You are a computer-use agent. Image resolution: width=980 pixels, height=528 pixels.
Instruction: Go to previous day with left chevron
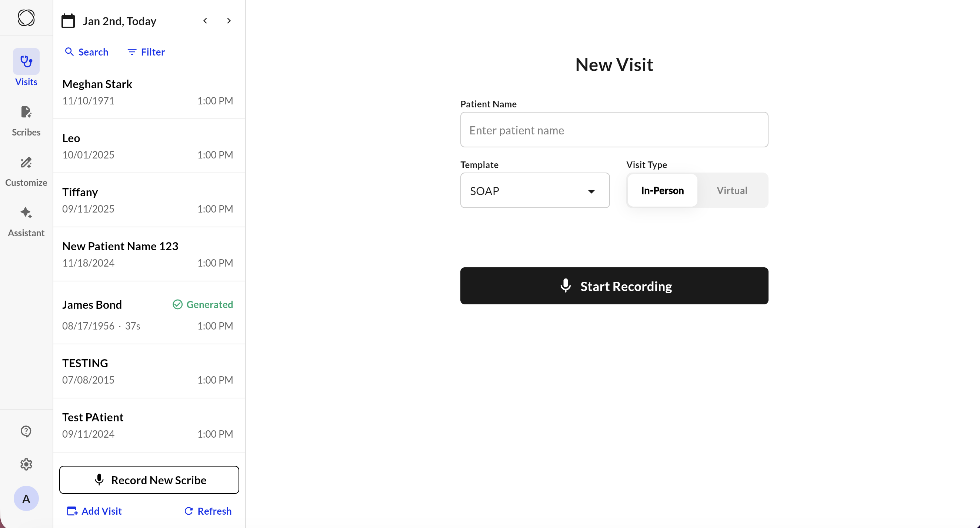[205, 21]
